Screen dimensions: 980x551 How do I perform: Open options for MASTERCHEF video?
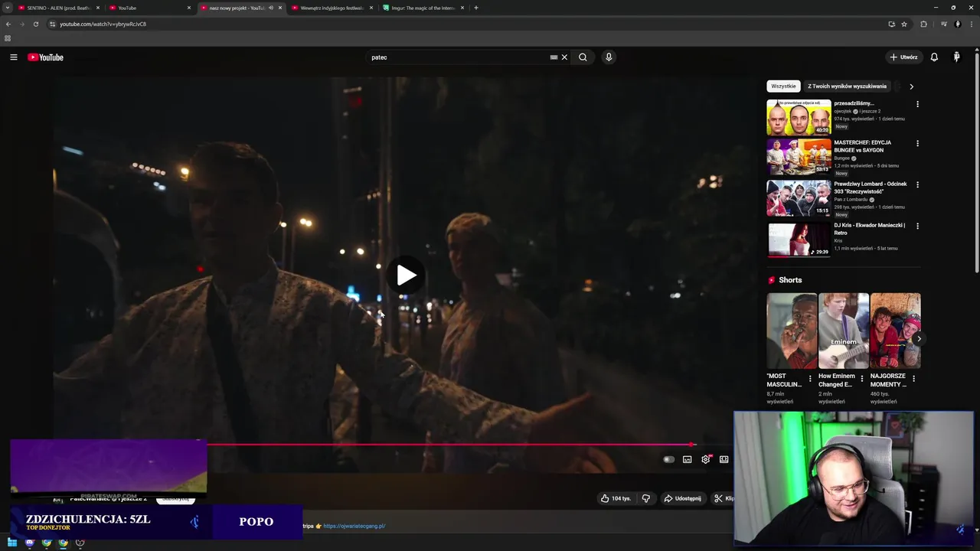click(917, 143)
